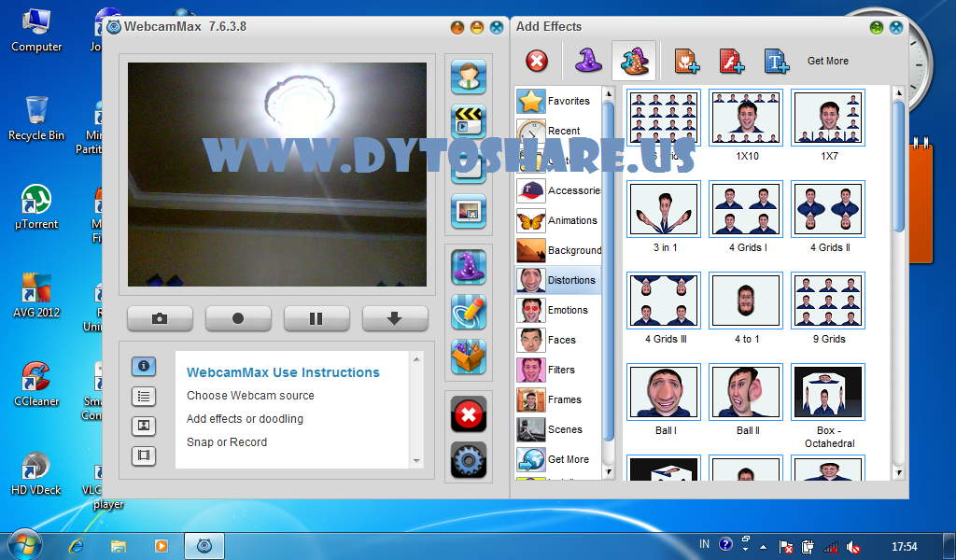Remove all effects in Add Effects toolbar
Image resolution: width=956 pixels, height=560 pixels.
point(537,61)
